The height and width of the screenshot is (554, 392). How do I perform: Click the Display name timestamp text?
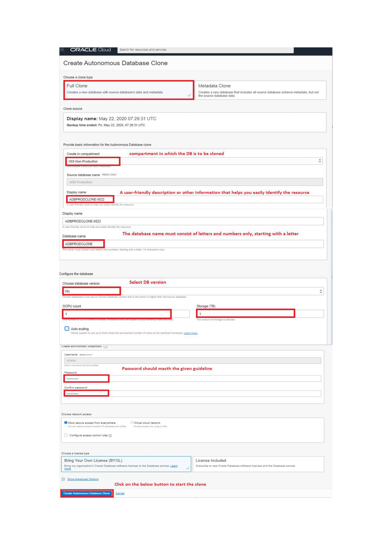click(x=112, y=119)
